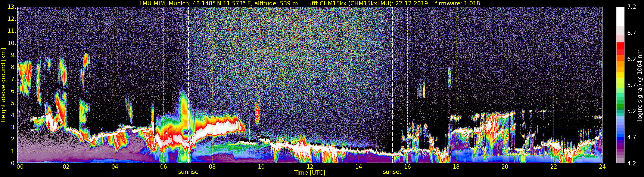Pick the bright red band of the colorbar
Screen dimensions: 644x177
pyautogui.click(x=620, y=46)
